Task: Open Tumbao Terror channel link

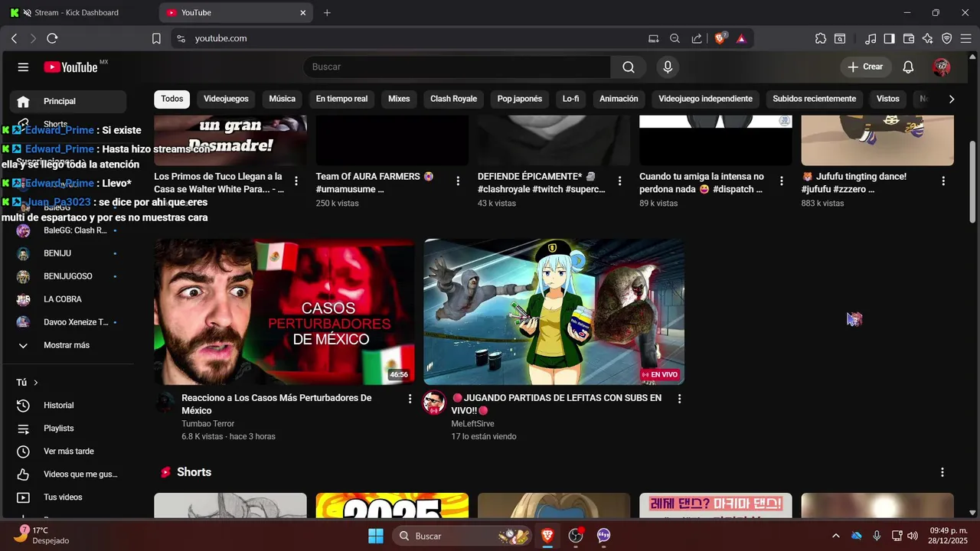Action: 207,424
